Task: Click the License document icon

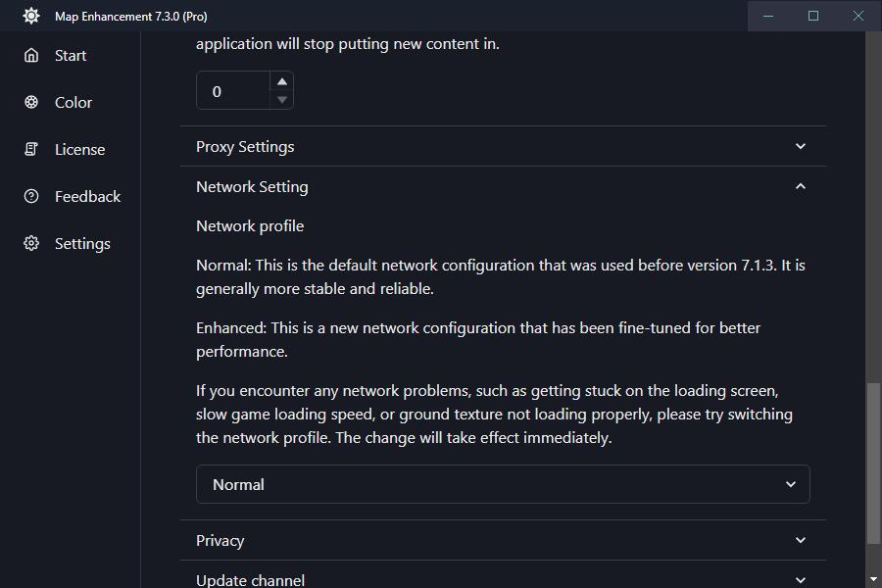Action: pos(32,149)
